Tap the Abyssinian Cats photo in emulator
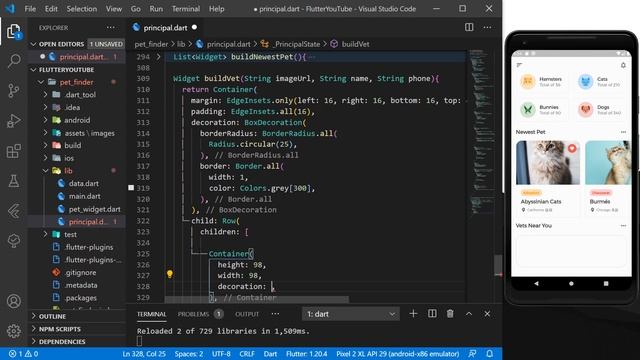This screenshot has width=640, height=360. point(548,162)
